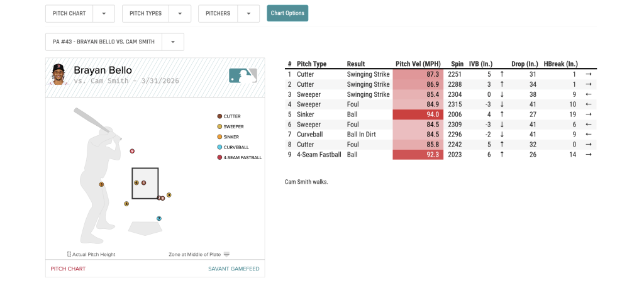644x295 pixels.
Task: Select the 4-seam fastball marker number 9
Action: coord(132,152)
